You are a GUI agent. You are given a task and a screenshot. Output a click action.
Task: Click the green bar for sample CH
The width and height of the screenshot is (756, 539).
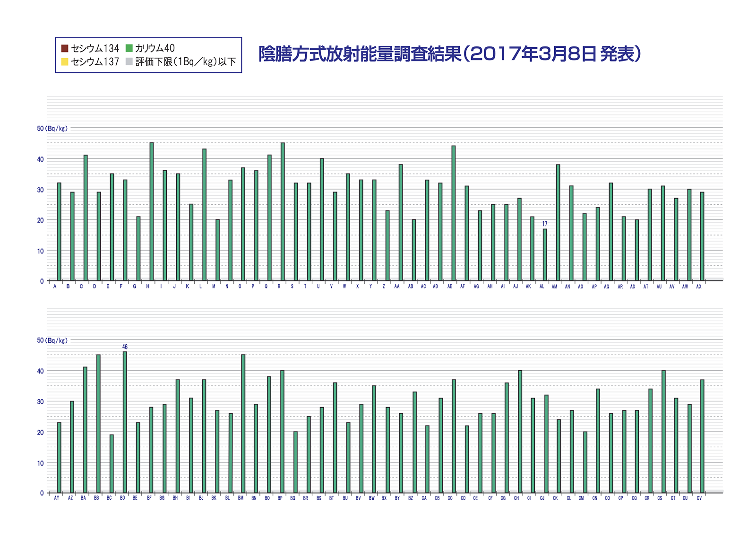520,432
